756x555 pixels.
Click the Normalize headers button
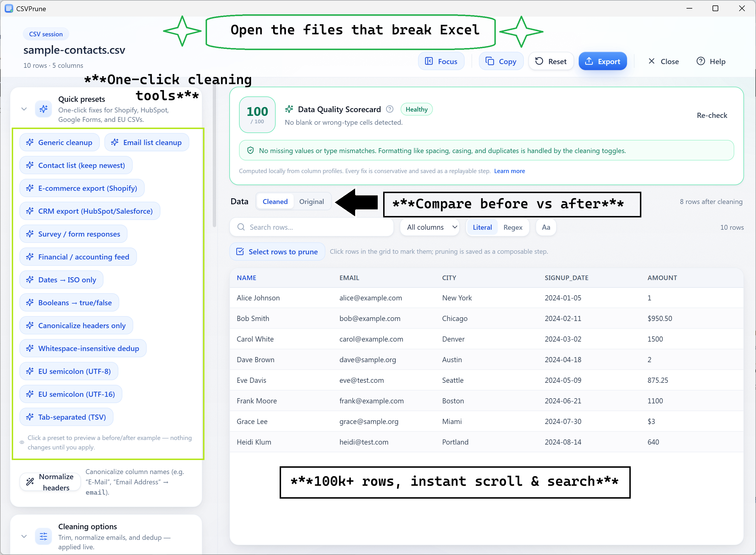[50, 482]
